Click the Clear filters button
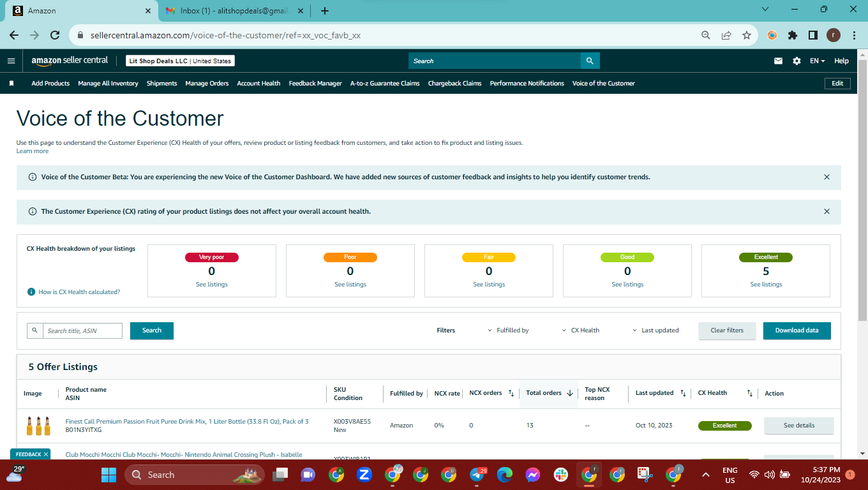Image resolution: width=868 pixels, height=490 pixels. click(x=727, y=330)
